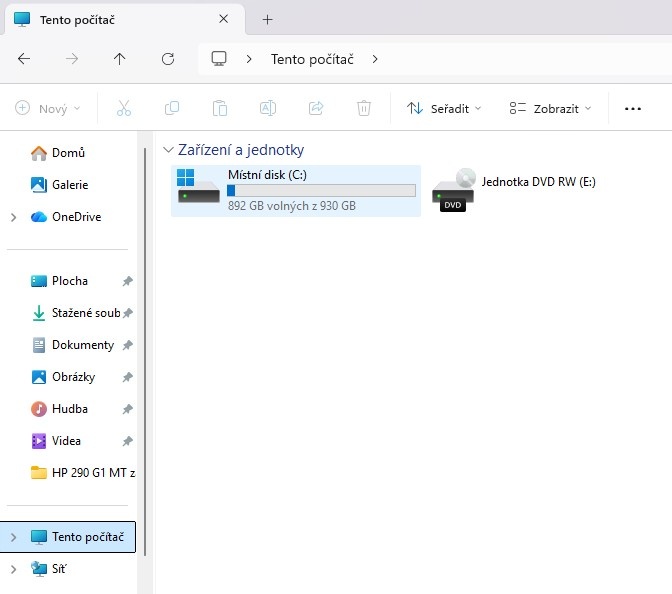This screenshot has height=594, width=672.
Task: Click the Up directory arrow
Action: [120, 59]
